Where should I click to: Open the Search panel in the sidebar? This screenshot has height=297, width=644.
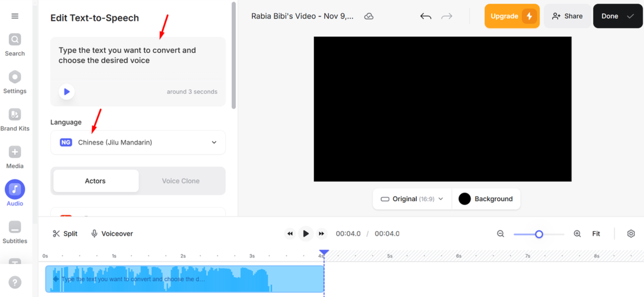pos(14,44)
